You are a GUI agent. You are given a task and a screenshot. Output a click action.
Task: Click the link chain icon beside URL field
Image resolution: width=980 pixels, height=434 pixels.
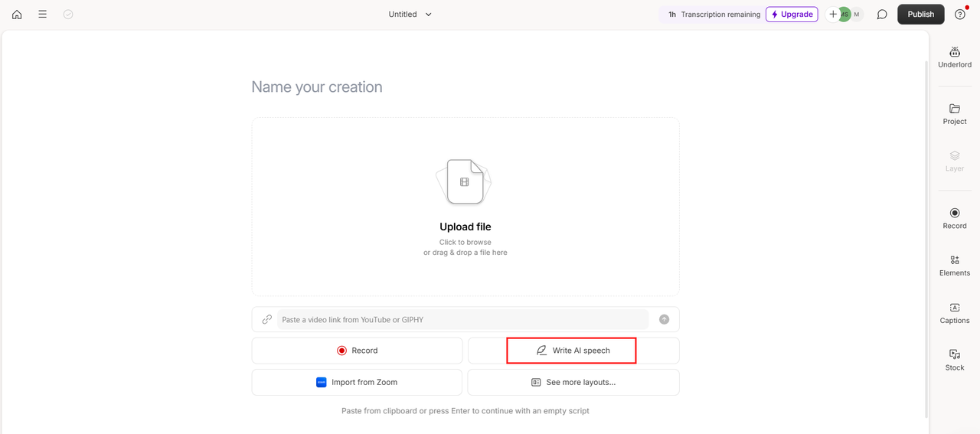267,320
